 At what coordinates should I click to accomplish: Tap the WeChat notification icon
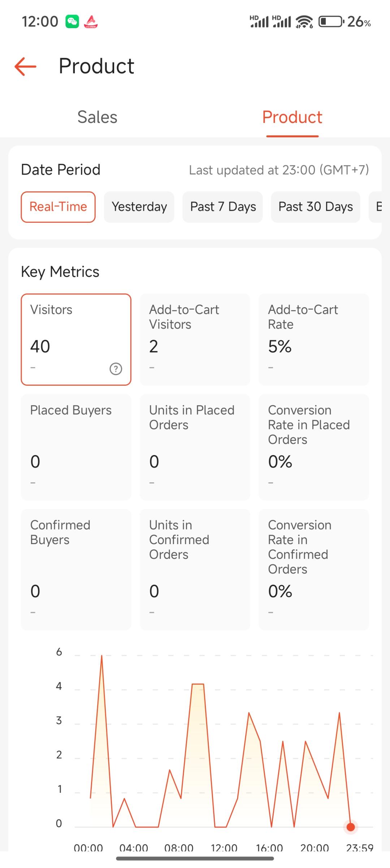[x=72, y=22]
